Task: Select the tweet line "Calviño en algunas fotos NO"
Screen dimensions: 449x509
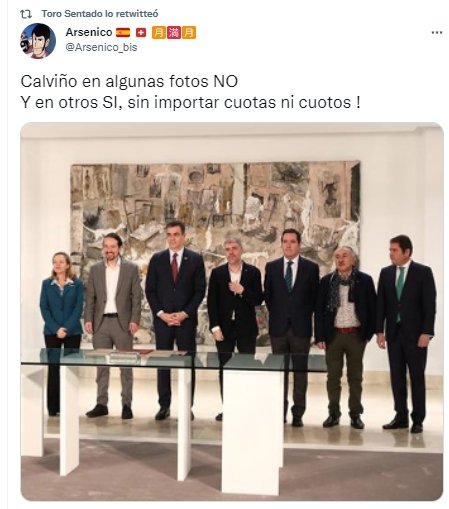Action: (x=129, y=82)
